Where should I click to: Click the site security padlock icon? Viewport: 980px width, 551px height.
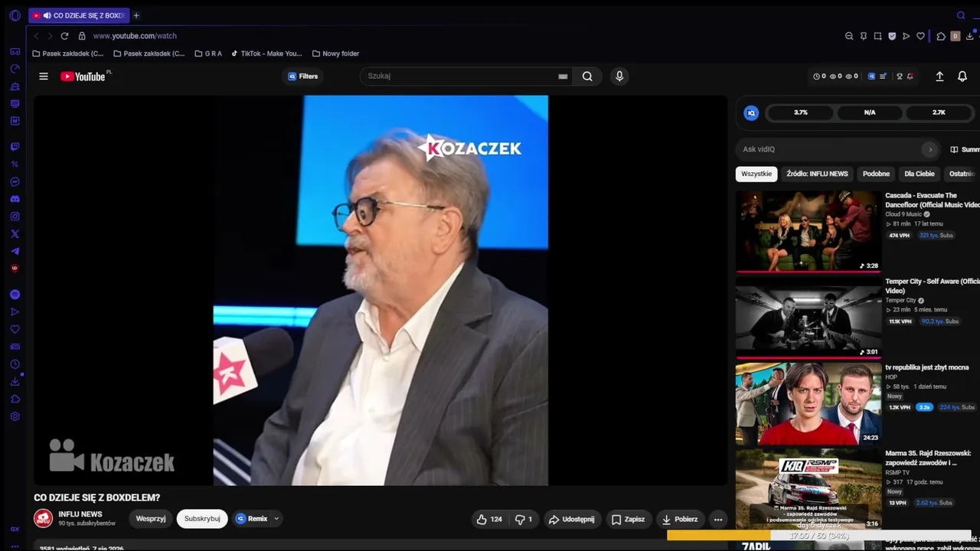tap(82, 36)
